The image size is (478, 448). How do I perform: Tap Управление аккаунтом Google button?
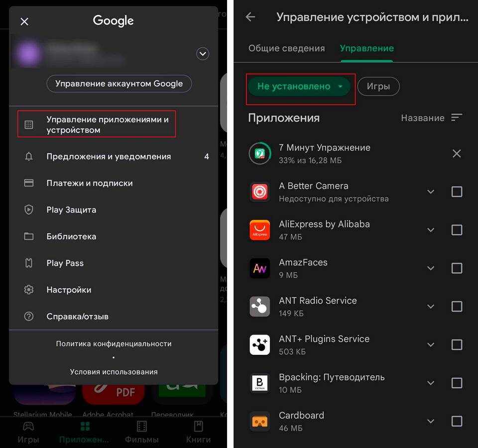point(119,84)
